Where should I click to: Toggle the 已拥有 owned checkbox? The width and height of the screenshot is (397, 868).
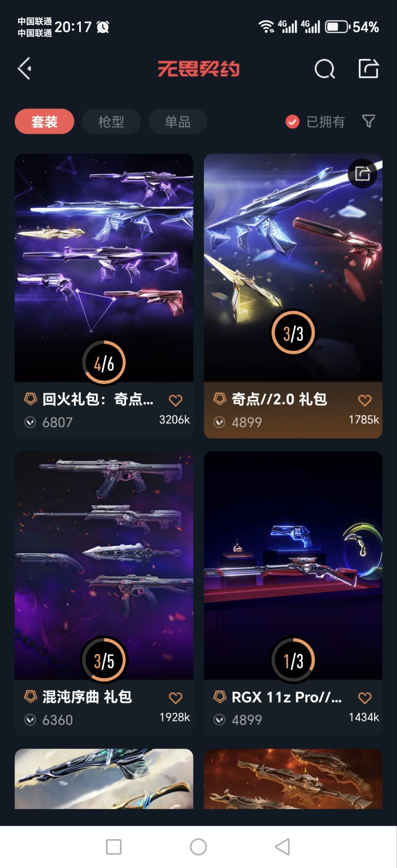pos(292,122)
